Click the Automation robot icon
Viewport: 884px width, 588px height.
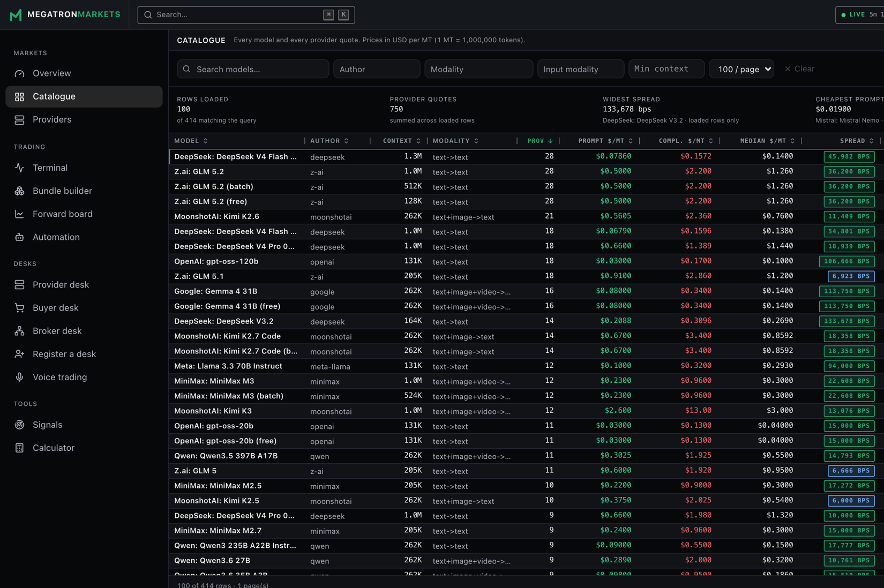click(19, 237)
